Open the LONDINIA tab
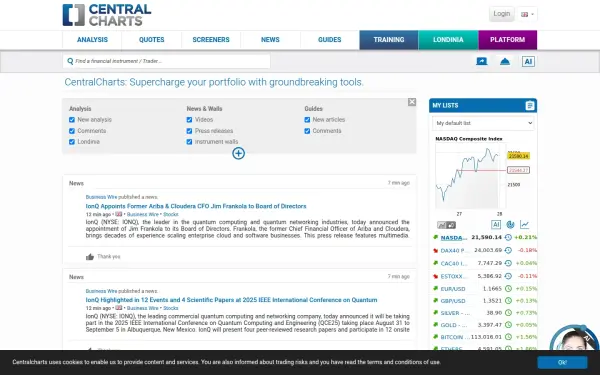Screen dimensions: 600x375 (448, 40)
